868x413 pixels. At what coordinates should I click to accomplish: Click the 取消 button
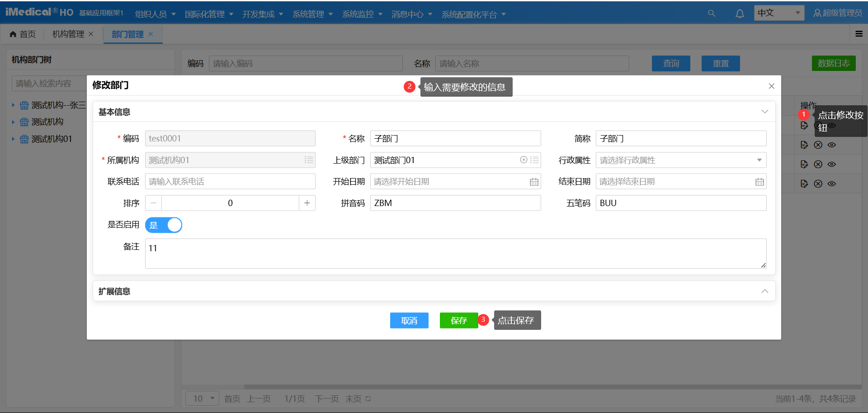click(409, 320)
